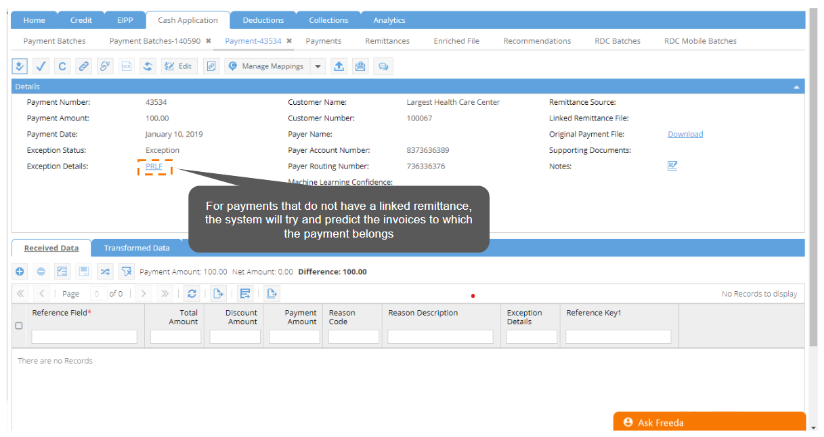Image resolution: width=824 pixels, height=437 pixels.
Task: Open the Manage Mappings dropdown arrow
Action: click(x=318, y=66)
